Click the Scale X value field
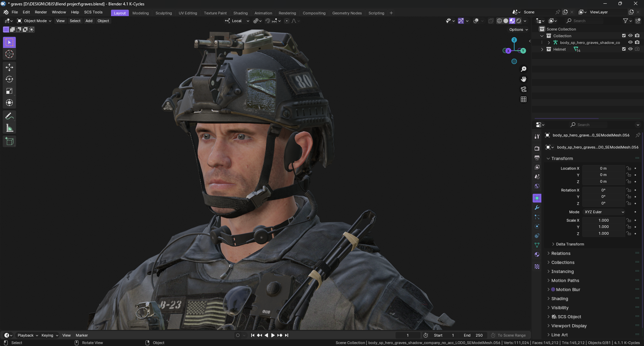 [x=603, y=220]
